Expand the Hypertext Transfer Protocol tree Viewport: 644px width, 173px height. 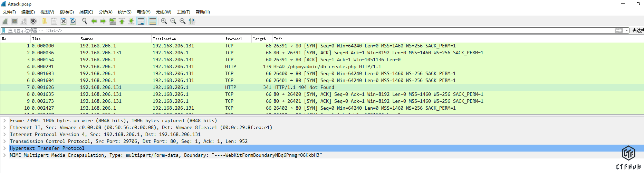(4, 148)
